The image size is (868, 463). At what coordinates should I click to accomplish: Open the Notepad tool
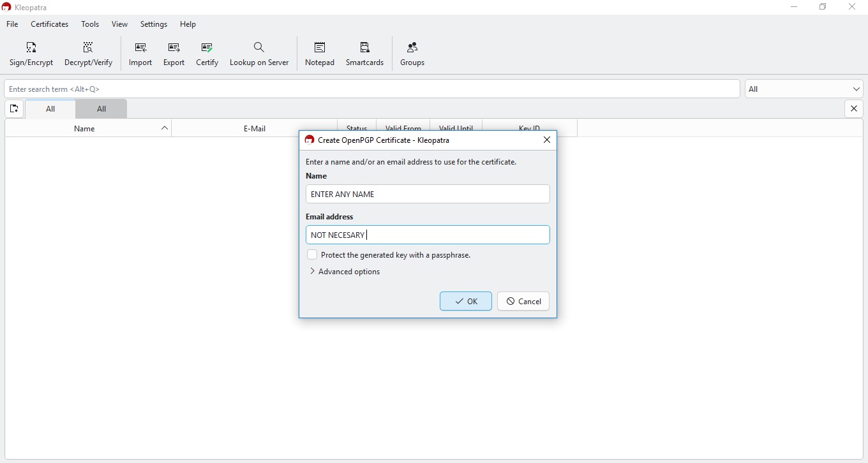tap(320, 54)
